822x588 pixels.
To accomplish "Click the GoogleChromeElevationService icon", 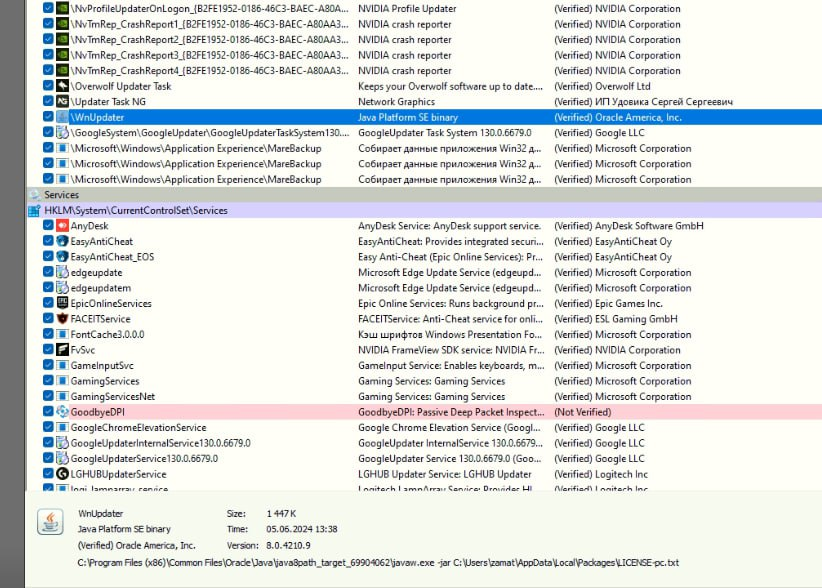I will coord(62,427).
